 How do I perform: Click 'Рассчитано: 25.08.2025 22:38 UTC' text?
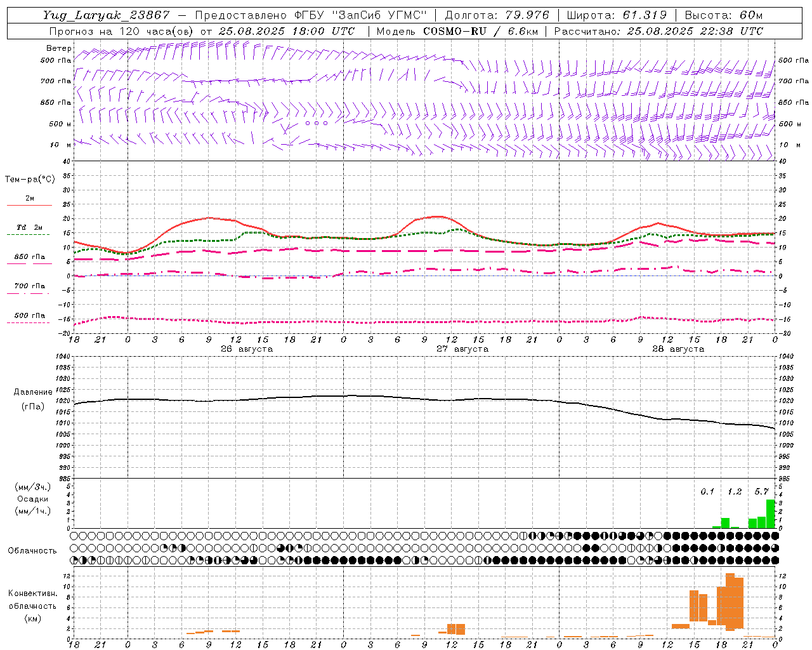658,31
